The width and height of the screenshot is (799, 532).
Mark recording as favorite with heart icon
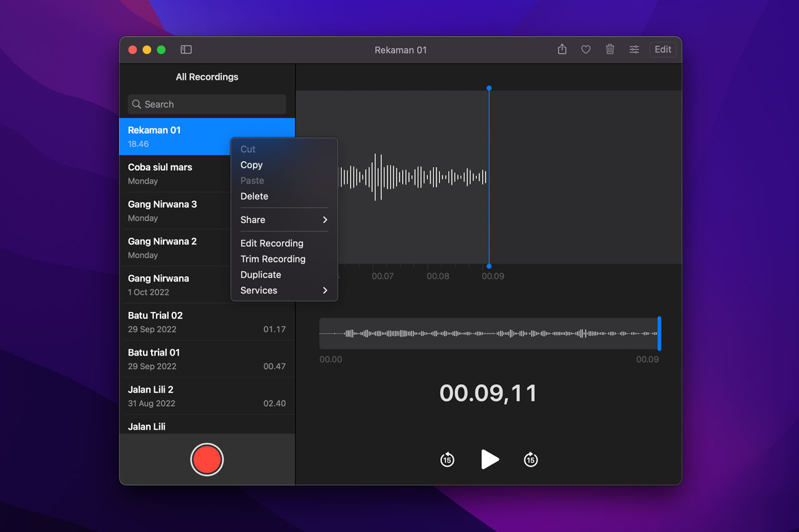pyautogui.click(x=586, y=50)
